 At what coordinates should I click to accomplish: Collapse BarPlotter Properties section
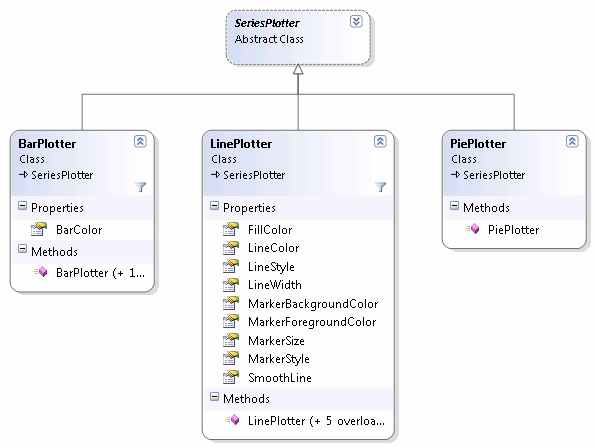click(23, 206)
